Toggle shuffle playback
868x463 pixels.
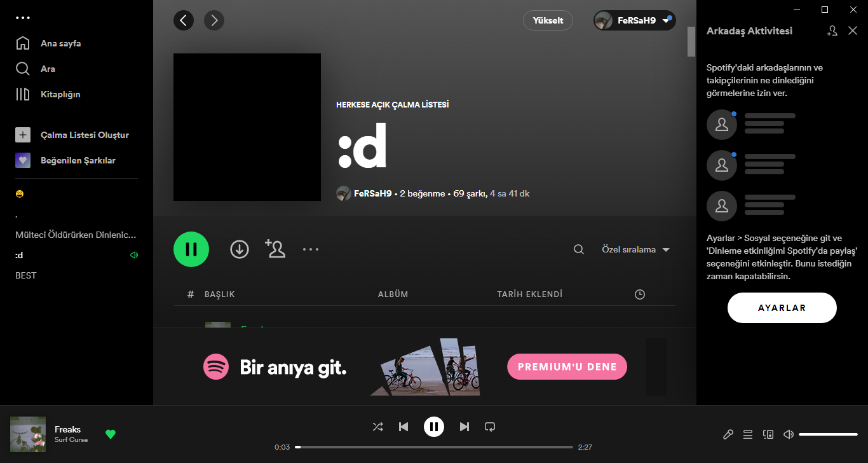(x=378, y=427)
